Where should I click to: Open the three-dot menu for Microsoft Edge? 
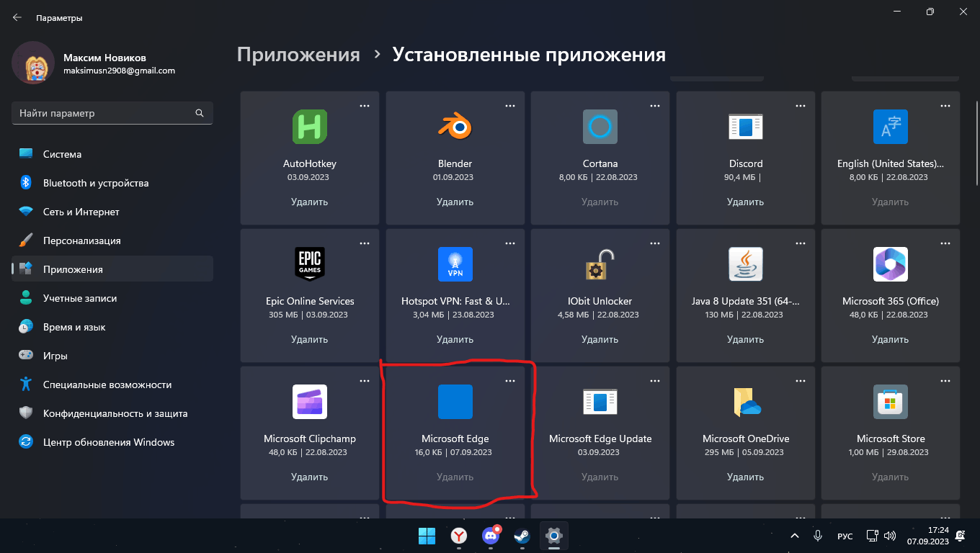click(510, 380)
